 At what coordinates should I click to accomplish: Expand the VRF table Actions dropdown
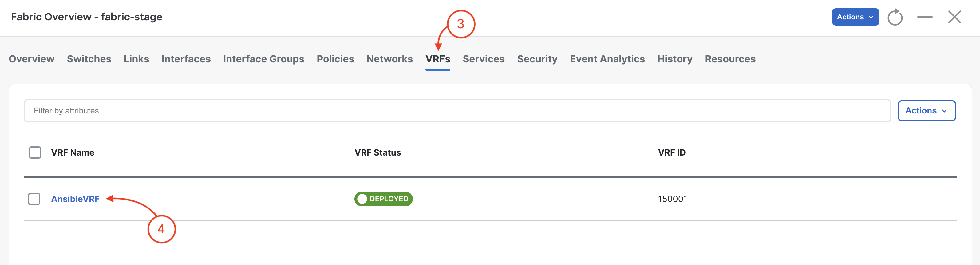(927, 111)
